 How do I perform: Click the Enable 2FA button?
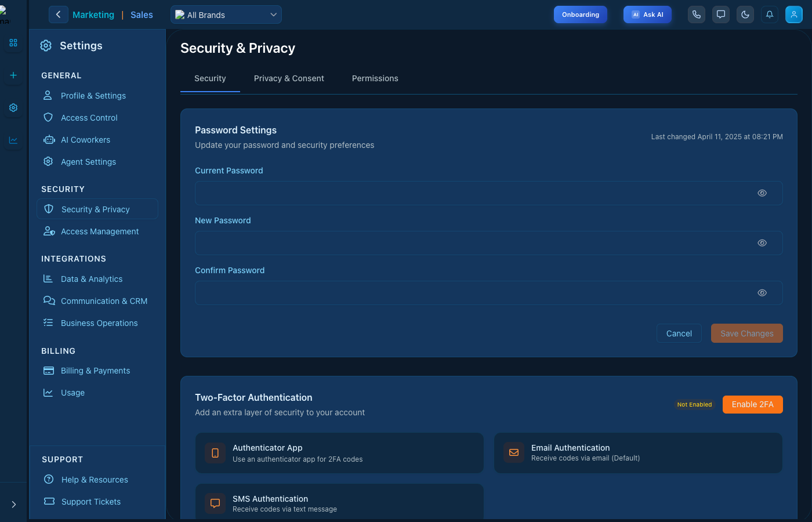pos(753,404)
